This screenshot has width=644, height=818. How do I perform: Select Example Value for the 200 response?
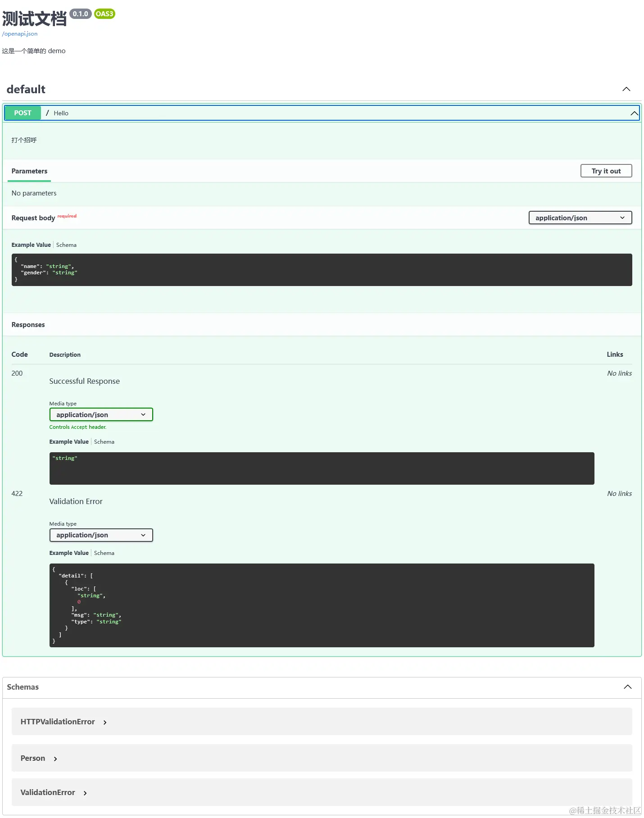click(x=69, y=442)
